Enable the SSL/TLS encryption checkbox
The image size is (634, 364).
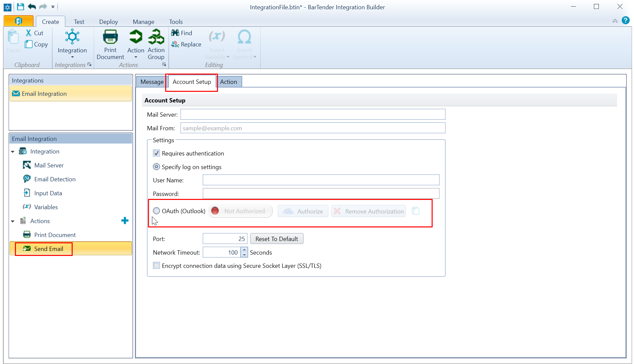click(x=156, y=266)
